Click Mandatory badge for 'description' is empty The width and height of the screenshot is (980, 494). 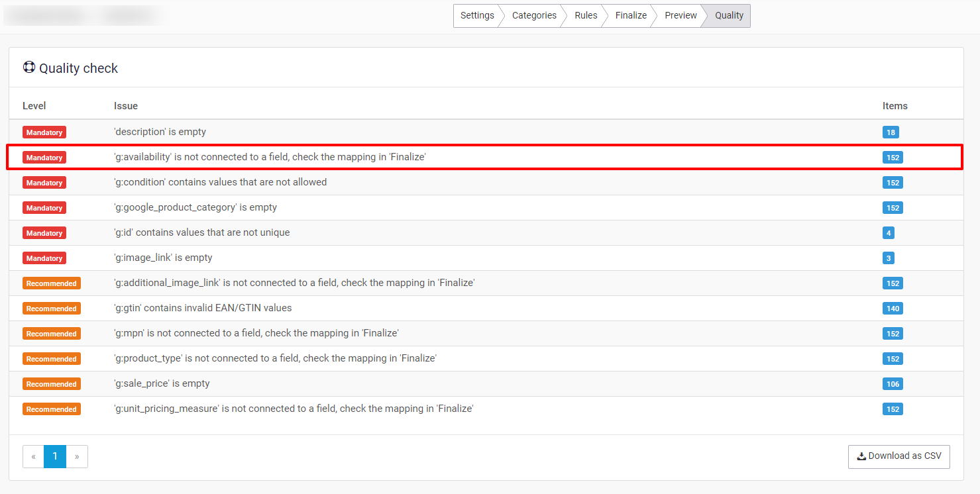(x=44, y=132)
